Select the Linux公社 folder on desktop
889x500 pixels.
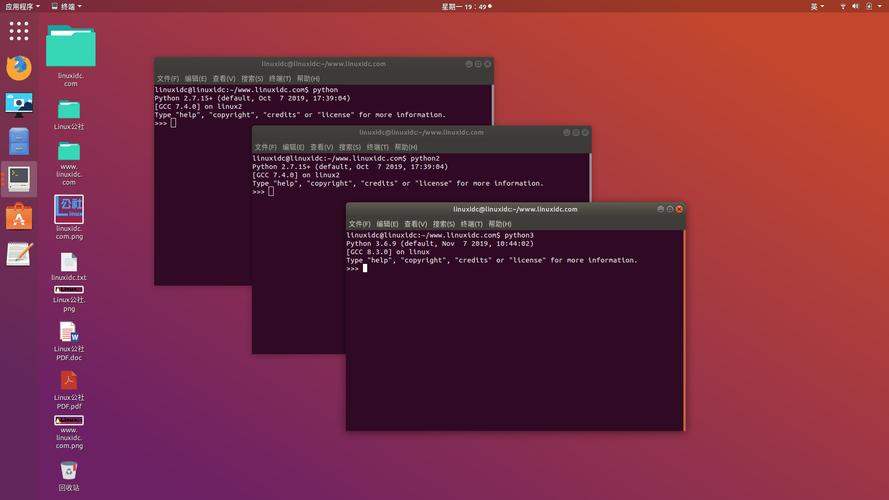coord(69,110)
